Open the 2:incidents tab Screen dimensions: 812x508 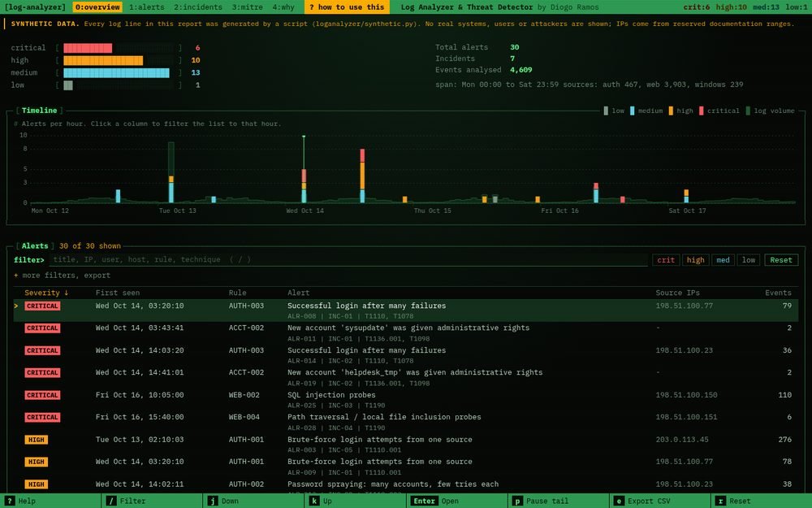point(198,7)
